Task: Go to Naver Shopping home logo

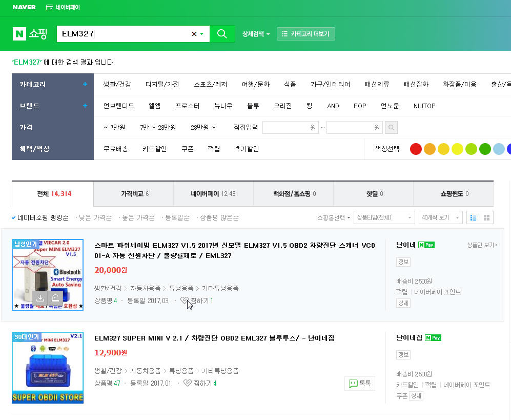Action: [30, 33]
